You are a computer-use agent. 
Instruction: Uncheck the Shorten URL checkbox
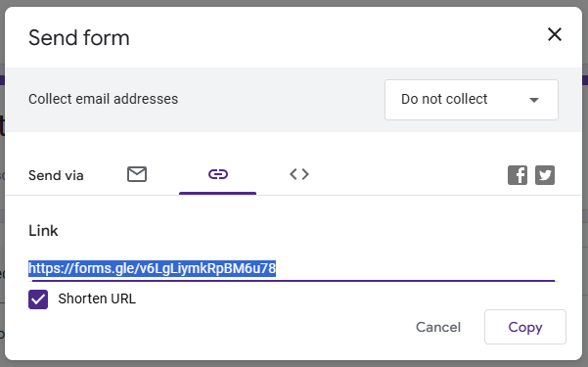click(38, 299)
